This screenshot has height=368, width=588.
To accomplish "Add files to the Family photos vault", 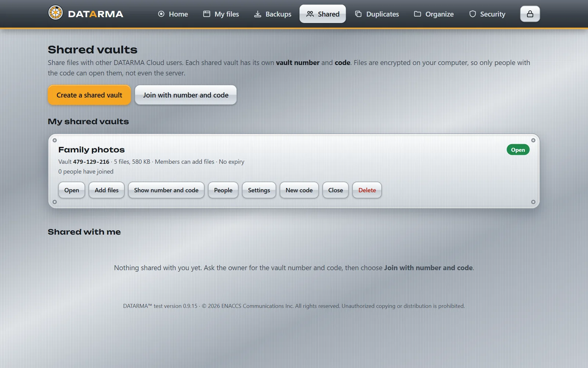I will 107,190.
